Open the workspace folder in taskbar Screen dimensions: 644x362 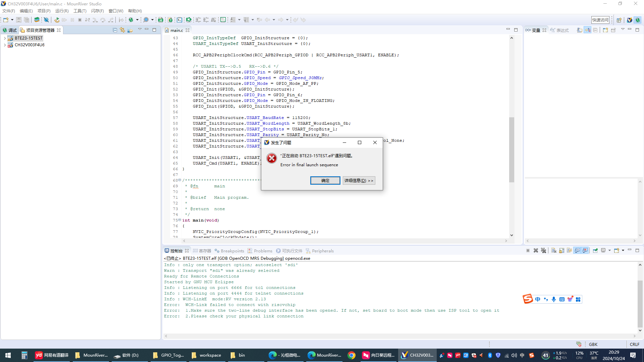(x=206, y=355)
